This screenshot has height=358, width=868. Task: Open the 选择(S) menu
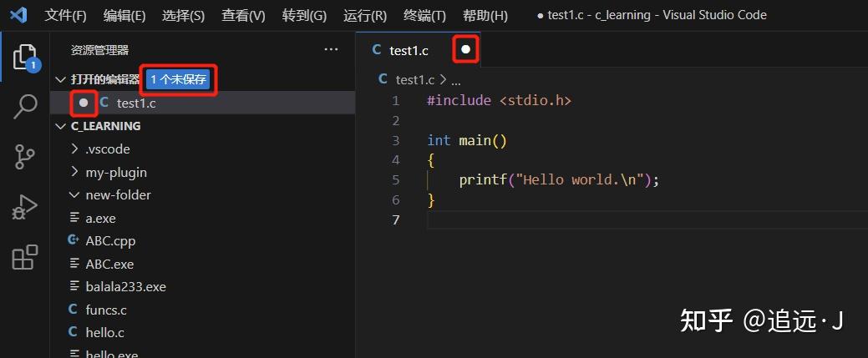(183, 16)
